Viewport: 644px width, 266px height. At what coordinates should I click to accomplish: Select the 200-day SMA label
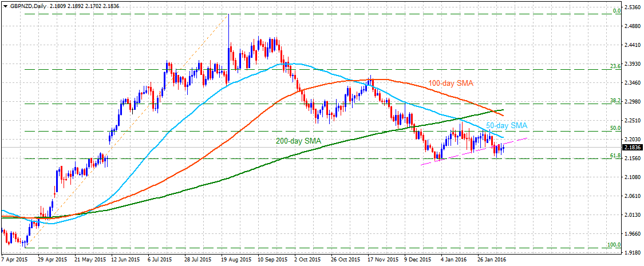point(299,141)
